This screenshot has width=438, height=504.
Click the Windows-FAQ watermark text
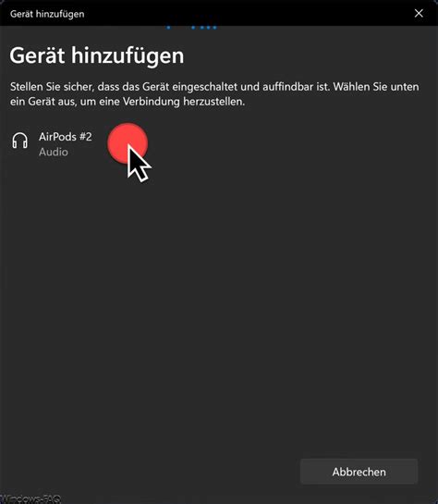click(30, 499)
